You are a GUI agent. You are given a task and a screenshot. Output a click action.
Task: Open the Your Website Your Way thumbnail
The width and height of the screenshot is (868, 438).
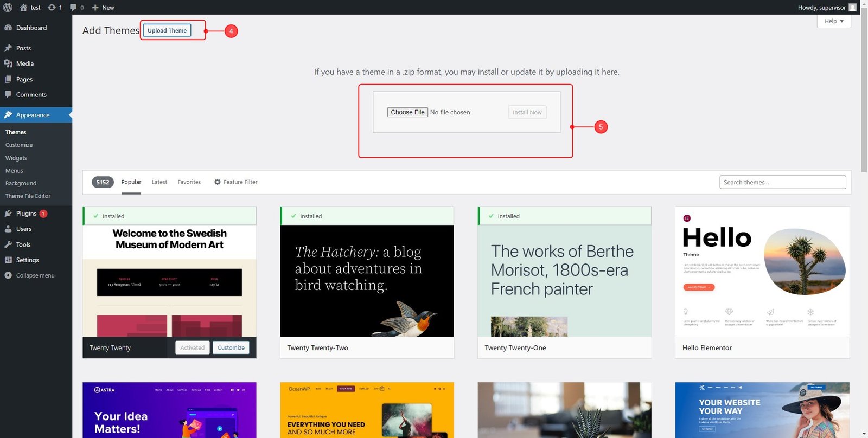(762, 410)
